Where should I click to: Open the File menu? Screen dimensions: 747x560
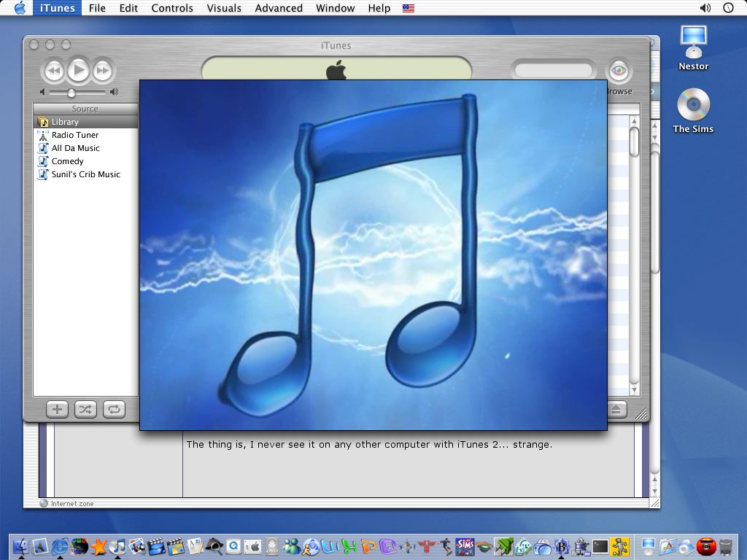point(97,8)
